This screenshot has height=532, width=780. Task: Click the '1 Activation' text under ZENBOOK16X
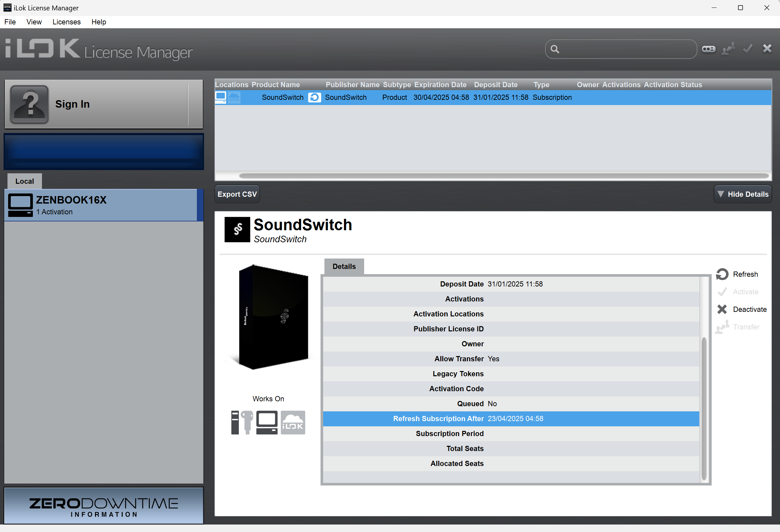(x=54, y=212)
